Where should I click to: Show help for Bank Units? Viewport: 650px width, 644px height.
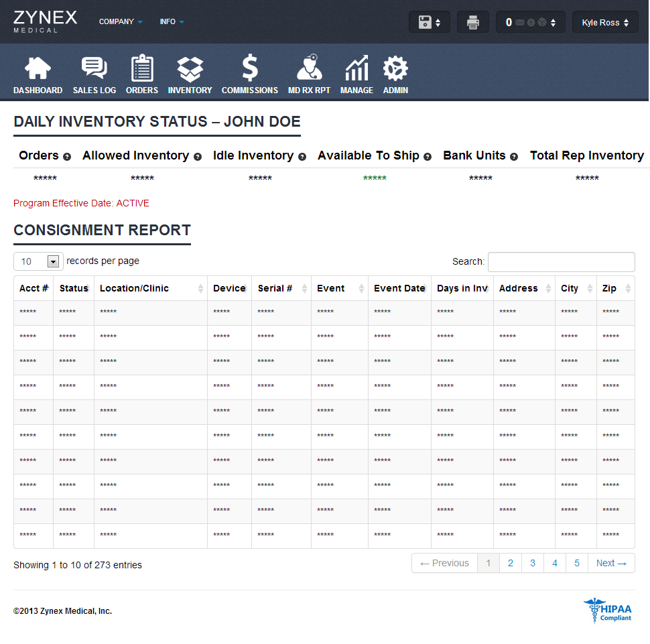(x=514, y=157)
